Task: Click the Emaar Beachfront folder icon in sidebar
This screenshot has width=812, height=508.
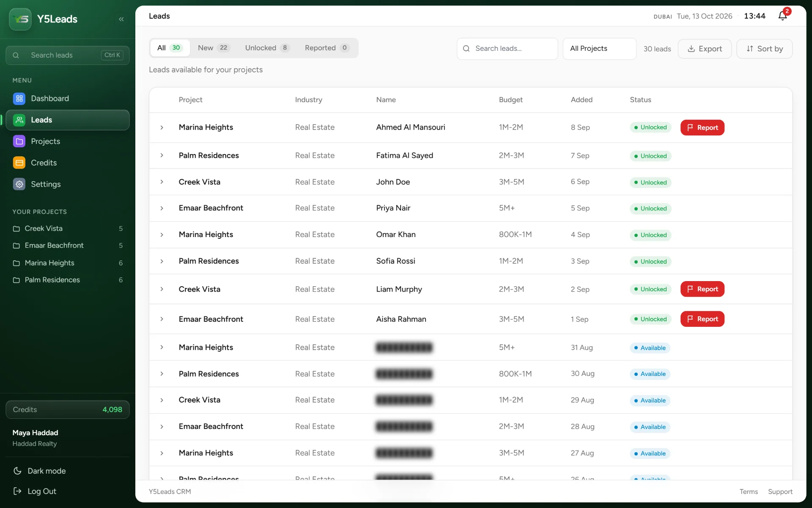Action: click(x=16, y=246)
